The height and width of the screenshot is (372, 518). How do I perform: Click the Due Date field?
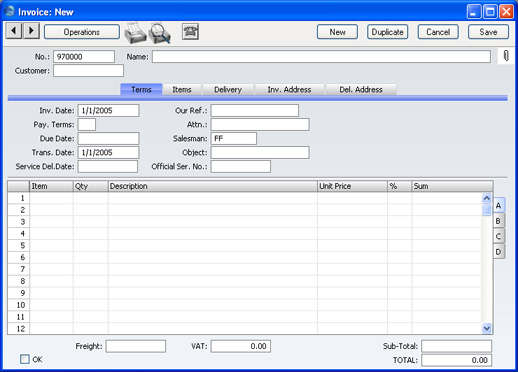(x=108, y=138)
